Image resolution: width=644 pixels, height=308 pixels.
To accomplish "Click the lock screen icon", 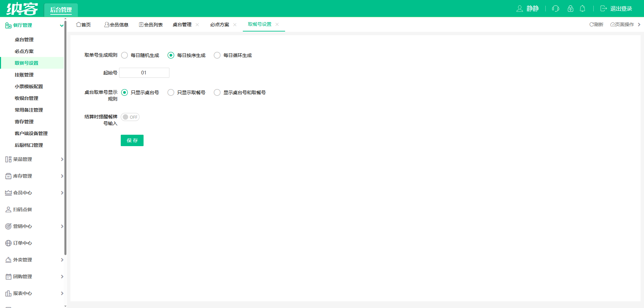I will 570,9.
